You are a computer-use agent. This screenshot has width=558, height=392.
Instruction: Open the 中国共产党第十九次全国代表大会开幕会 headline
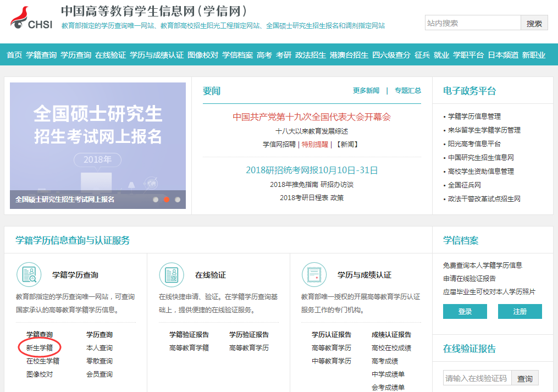[312, 117]
